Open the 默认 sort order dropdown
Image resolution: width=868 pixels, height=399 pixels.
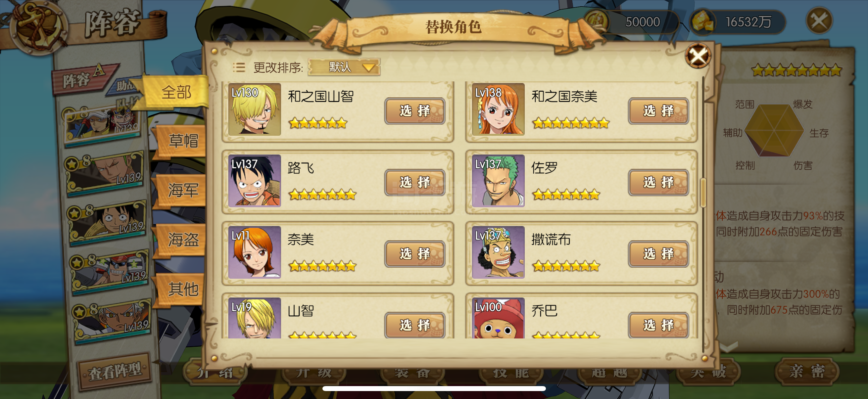pyautogui.click(x=344, y=67)
